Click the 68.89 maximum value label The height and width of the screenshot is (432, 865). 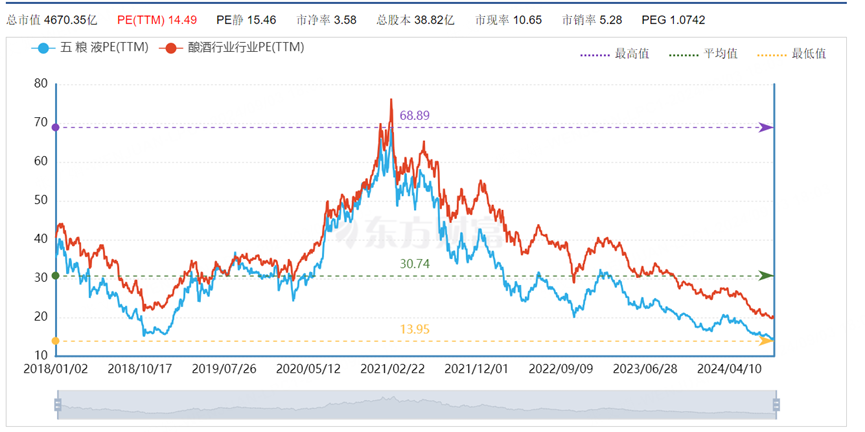415,116
